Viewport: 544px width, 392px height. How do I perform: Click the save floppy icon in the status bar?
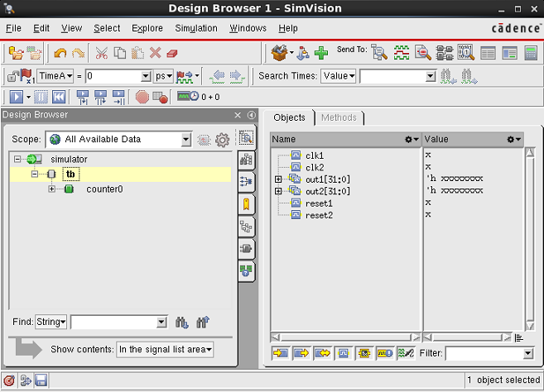(x=41, y=380)
